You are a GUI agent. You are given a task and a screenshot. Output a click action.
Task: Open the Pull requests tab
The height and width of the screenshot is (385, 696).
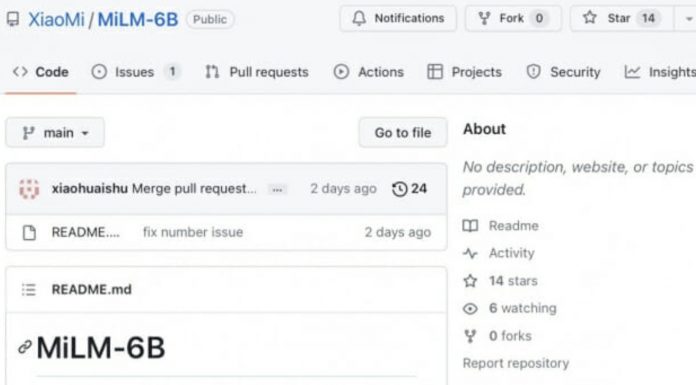coord(257,72)
